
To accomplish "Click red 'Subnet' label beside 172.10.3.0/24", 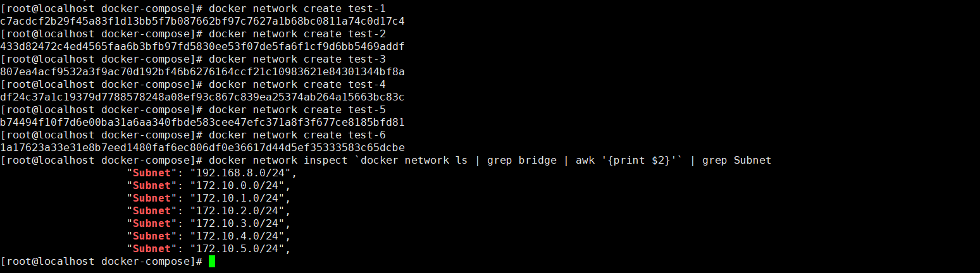I will pos(152,224).
